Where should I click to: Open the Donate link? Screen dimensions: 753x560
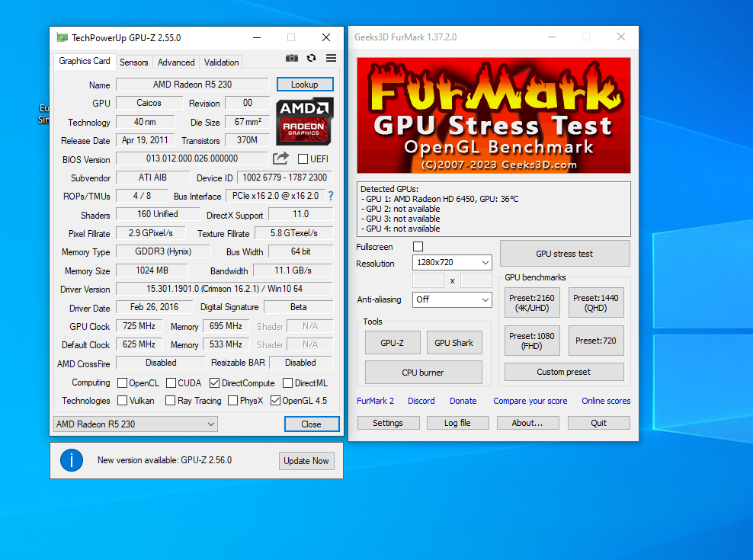click(463, 401)
